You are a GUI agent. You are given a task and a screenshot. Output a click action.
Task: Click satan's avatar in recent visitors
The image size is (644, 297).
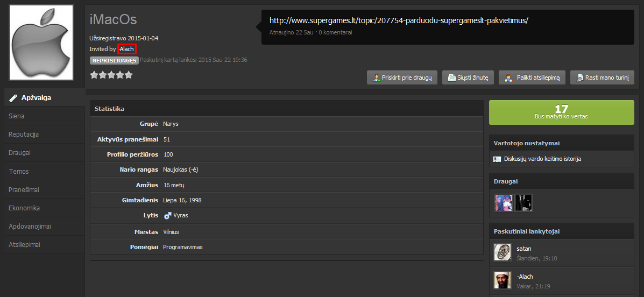click(503, 252)
